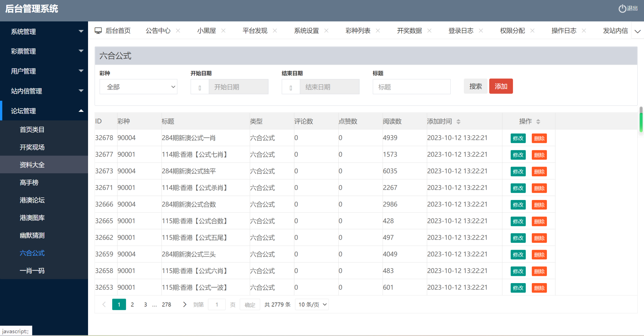Open the 系统设置 tab
This screenshot has width=644, height=336.
pyautogui.click(x=307, y=31)
